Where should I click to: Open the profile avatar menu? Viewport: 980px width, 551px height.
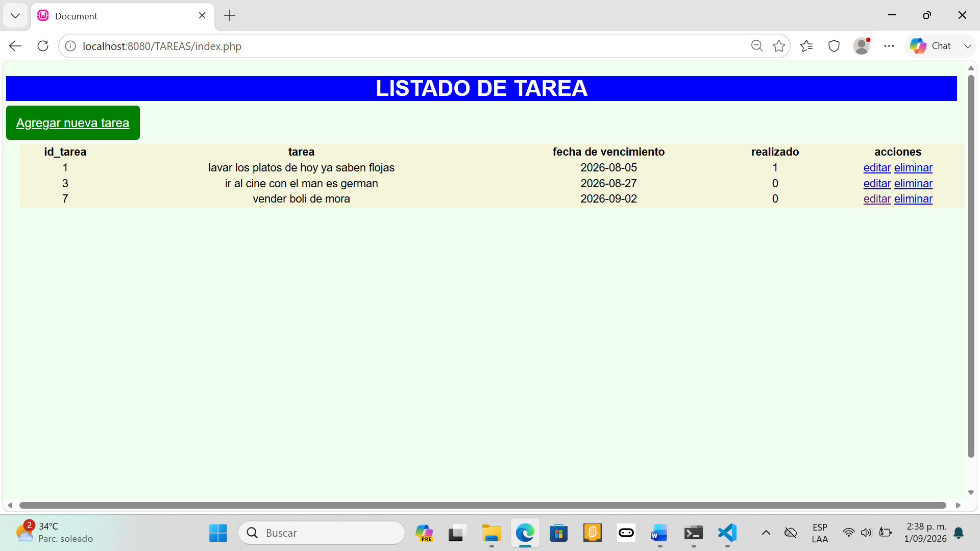point(862,46)
